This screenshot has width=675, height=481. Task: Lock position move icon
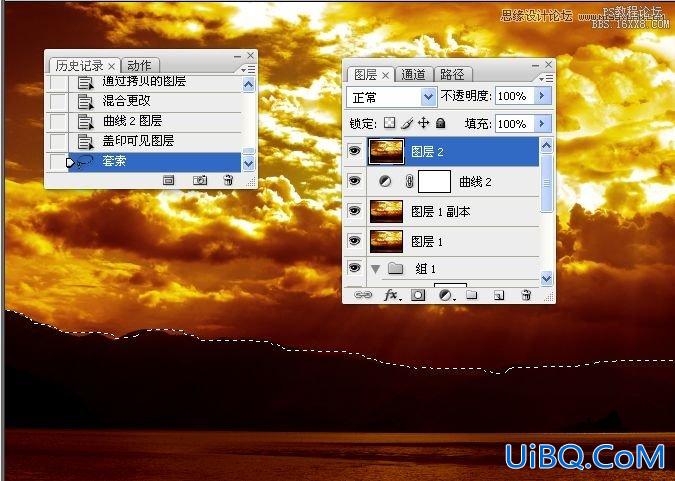[x=424, y=123]
